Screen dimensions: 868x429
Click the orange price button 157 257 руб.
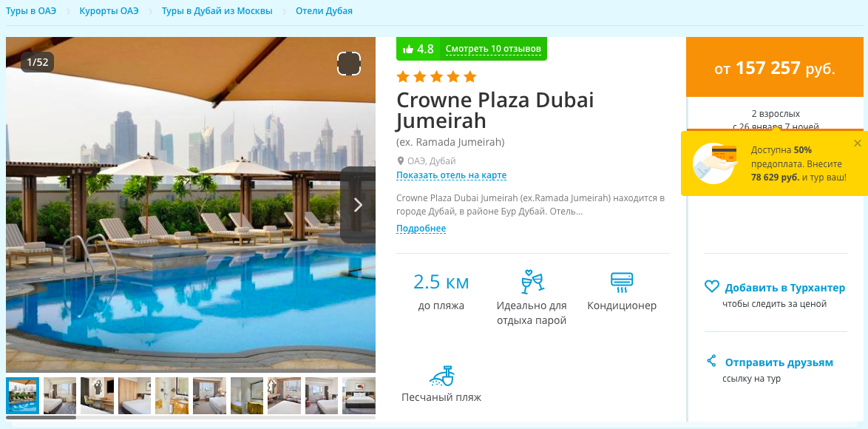coord(775,67)
